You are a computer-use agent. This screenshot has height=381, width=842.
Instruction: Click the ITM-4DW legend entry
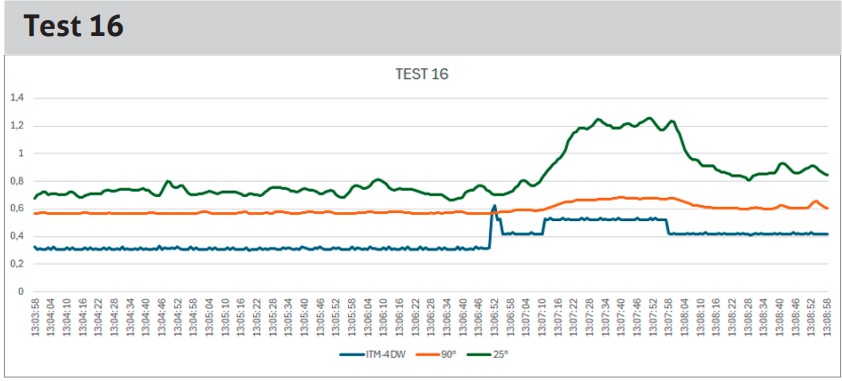coord(371,355)
